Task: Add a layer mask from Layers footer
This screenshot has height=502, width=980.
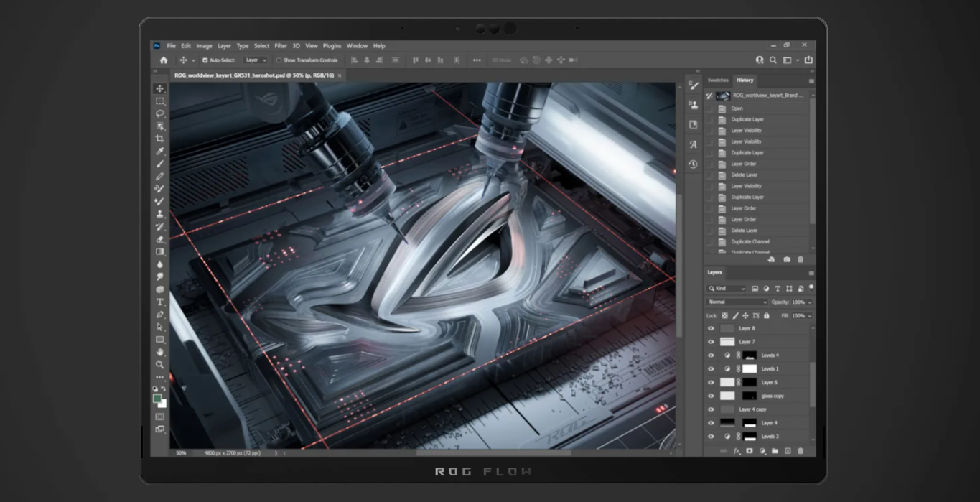Action: pyautogui.click(x=749, y=451)
